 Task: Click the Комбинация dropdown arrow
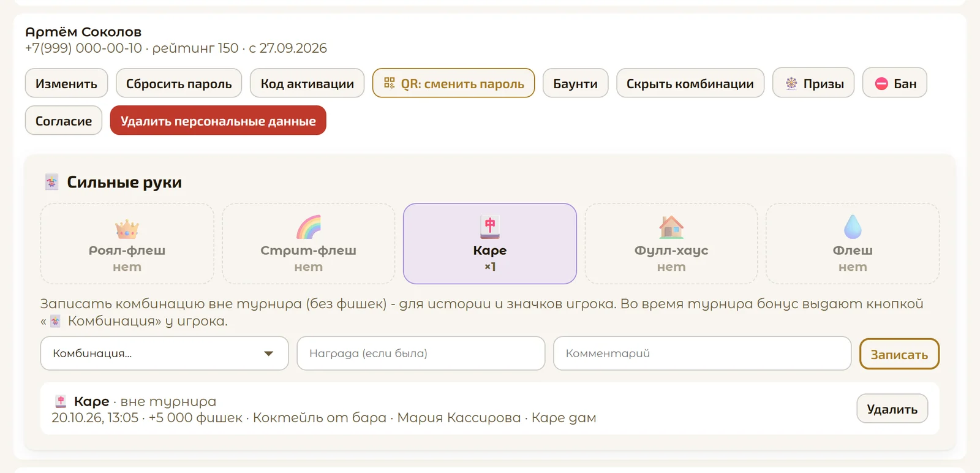(x=268, y=354)
